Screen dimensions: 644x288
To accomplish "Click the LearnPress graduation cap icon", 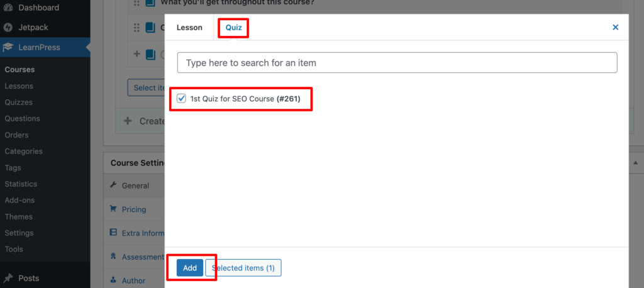I will [8, 48].
